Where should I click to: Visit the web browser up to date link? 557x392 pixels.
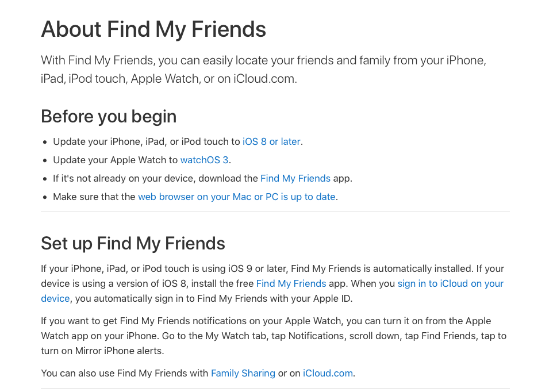coord(237,197)
